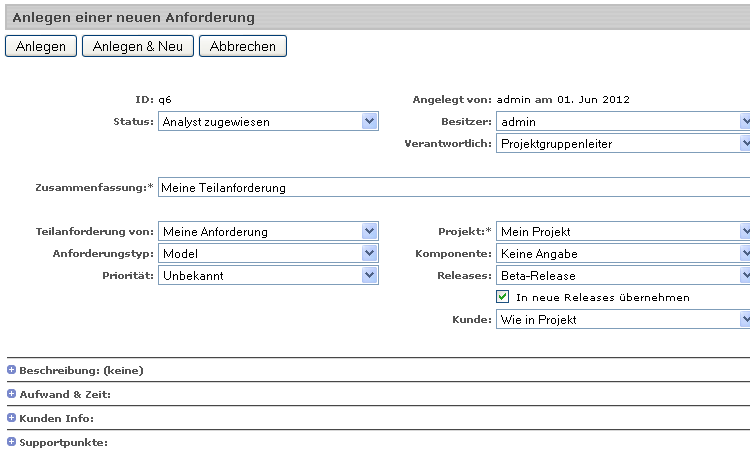Open the Verantwortlich dropdown
The image size is (750, 457).
622,144
